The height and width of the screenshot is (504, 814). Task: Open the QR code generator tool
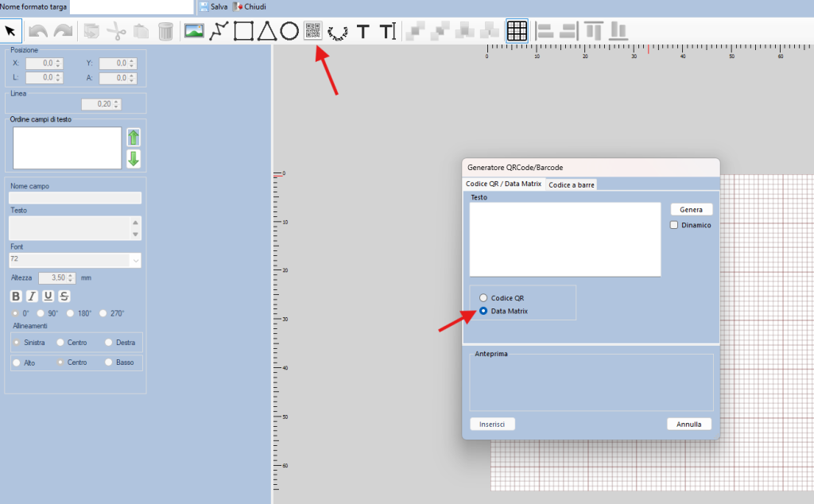[313, 31]
